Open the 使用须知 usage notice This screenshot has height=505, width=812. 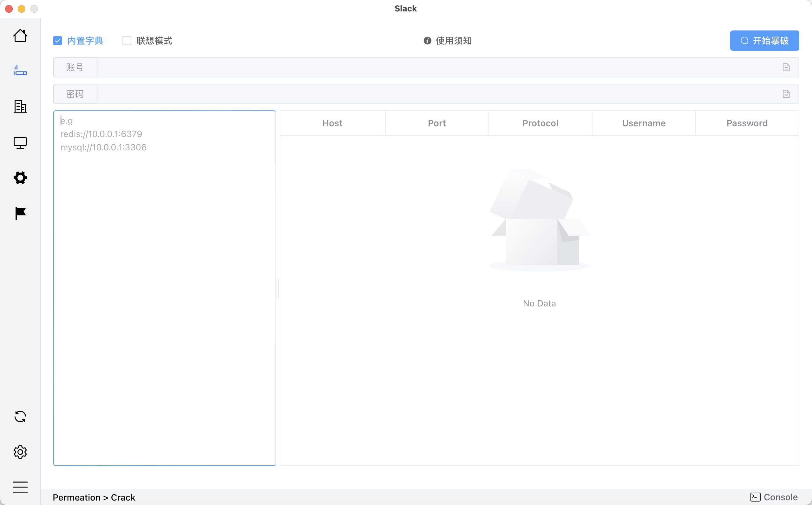point(448,41)
